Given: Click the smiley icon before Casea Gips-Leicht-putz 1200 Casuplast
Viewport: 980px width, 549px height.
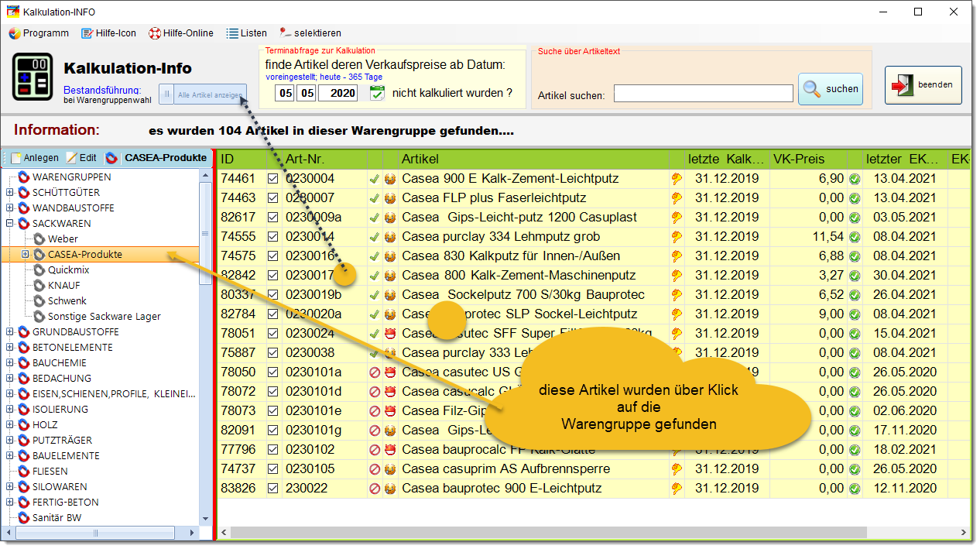Looking at the screenshot, I should [x=390, y=218].
